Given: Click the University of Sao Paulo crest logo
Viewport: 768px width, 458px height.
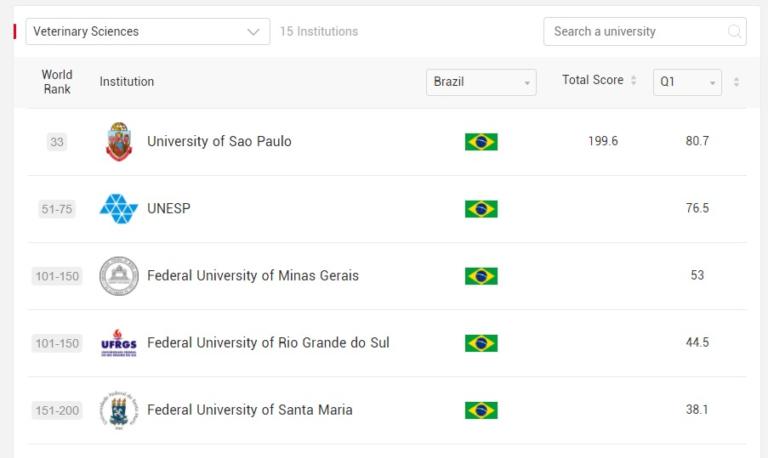Looking at the screenshot, I should 119,142.
